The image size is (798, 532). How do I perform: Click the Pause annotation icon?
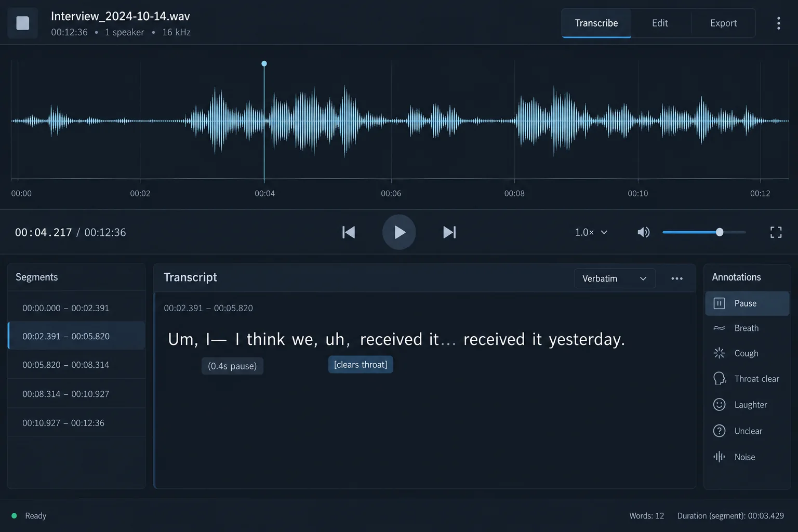(719, 303)
